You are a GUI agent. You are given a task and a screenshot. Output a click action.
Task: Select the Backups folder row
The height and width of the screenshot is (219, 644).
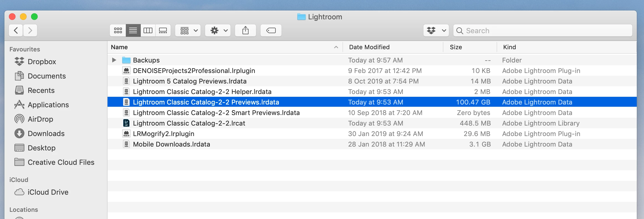pyautogui.click(x=372, y=60)
